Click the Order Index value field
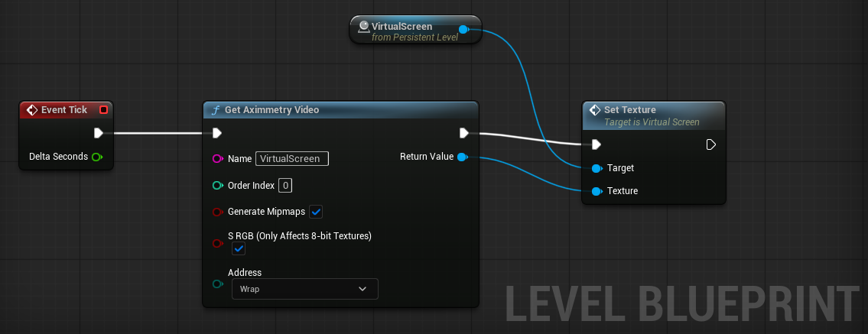The image size is (868, 334). [x=284, y=186]
